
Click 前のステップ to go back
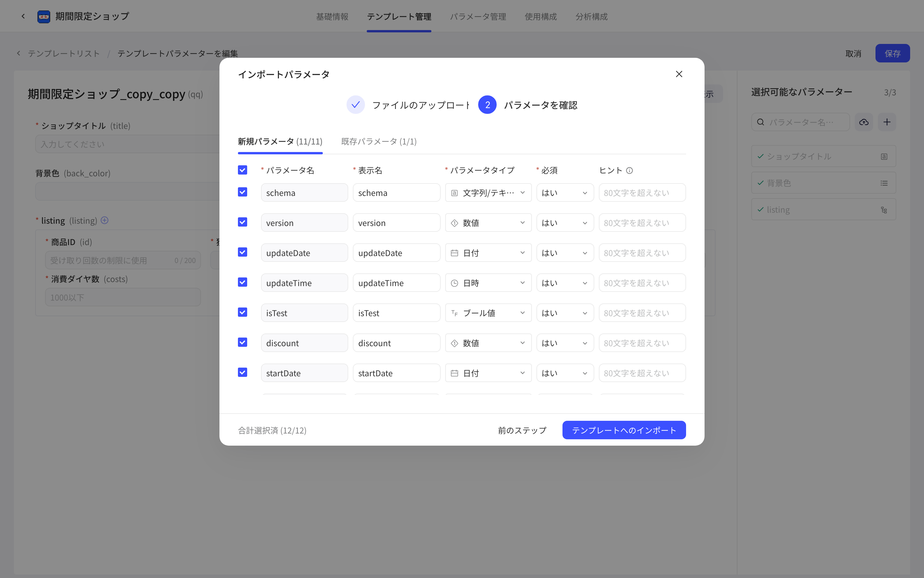pyautogui.click(x=522, y=430)
